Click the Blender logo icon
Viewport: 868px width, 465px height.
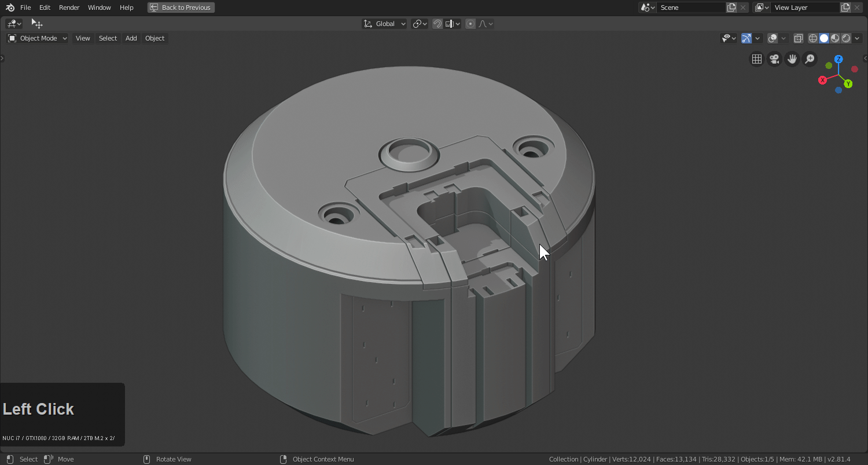[10, 8]
